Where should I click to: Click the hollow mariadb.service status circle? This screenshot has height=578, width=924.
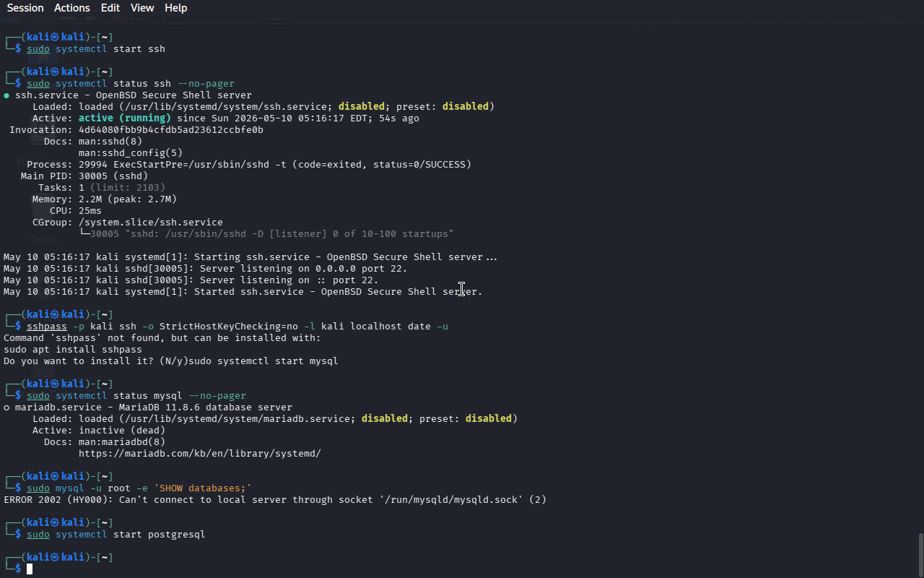[x=6, y=407]
